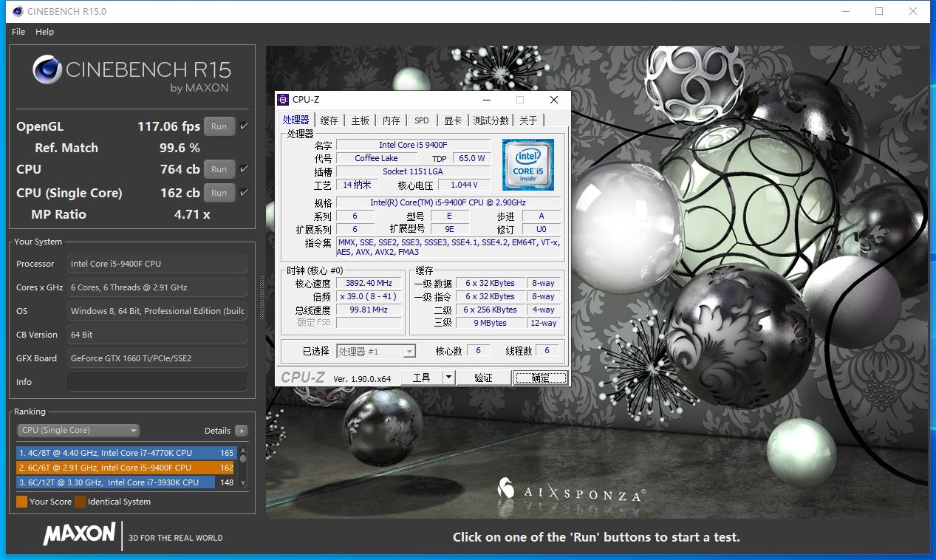Open the CPU (Single Core) ranking dropdown
The height and width of the screenshot is (560, 936).
click(x=78, y=430)
